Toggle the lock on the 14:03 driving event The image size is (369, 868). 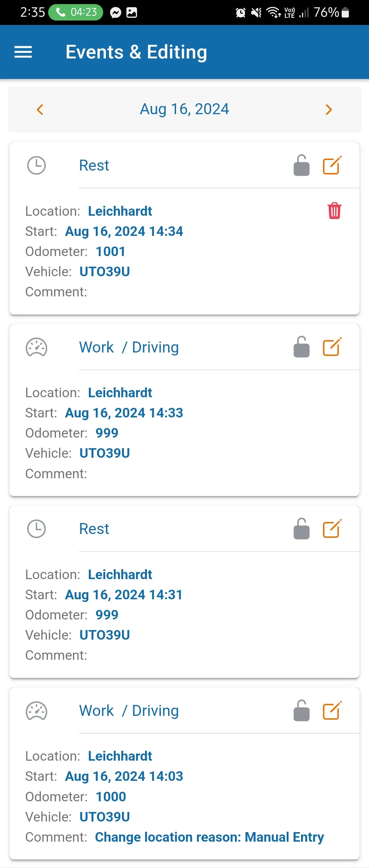pos(301,711)
